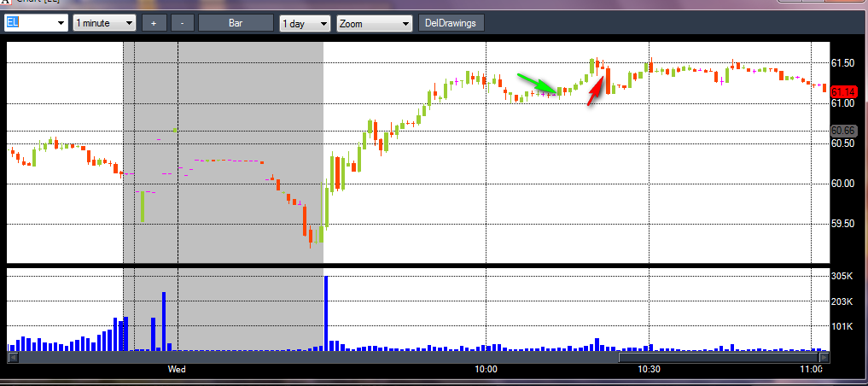This screenshot has height=386, width=868.
Task: Click the 305K volume axis label
Action: pyautogui.click(x=842, y=277)
